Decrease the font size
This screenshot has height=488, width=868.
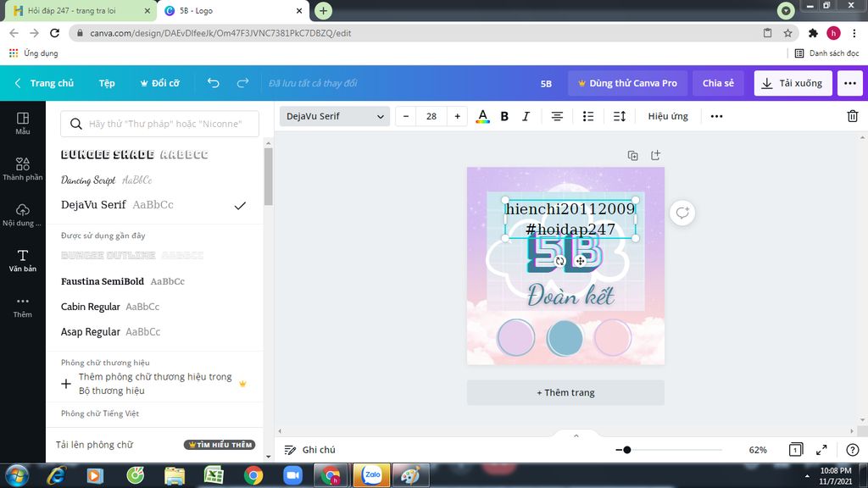406,116
